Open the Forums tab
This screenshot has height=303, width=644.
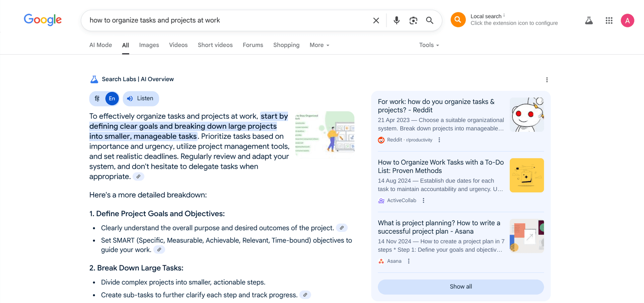tap(253, 45)
